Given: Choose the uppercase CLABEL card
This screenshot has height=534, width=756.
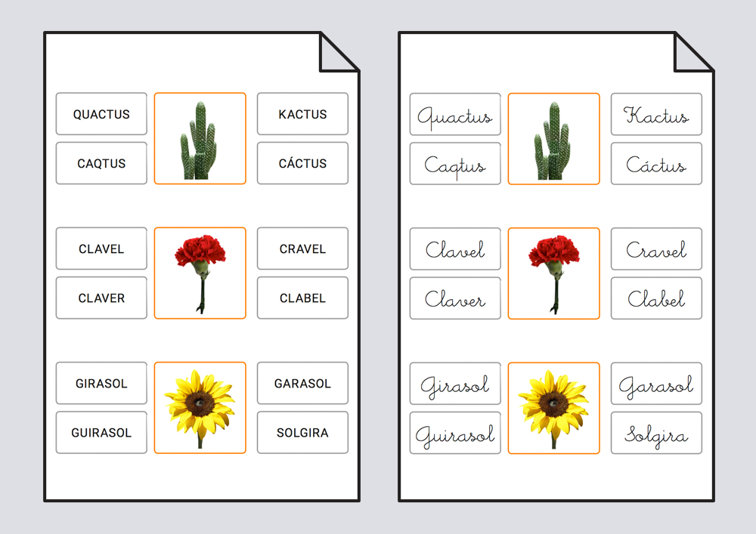Looking at the screenshot, I should click(302, 298).
